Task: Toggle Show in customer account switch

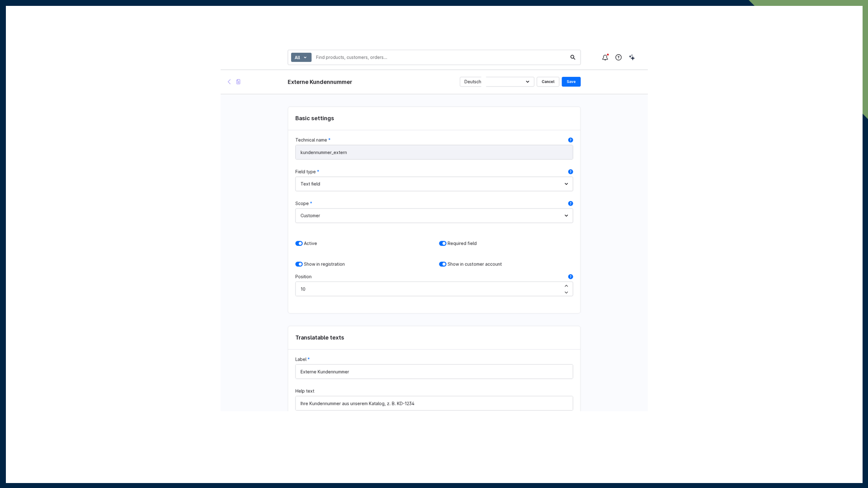Action: tap(443, 264)
